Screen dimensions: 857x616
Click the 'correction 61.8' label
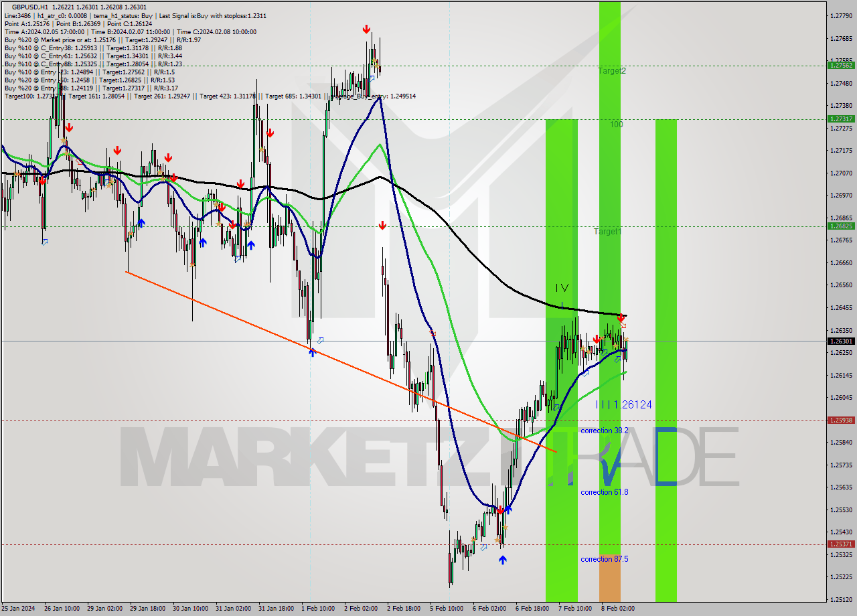tap(605, 492)
